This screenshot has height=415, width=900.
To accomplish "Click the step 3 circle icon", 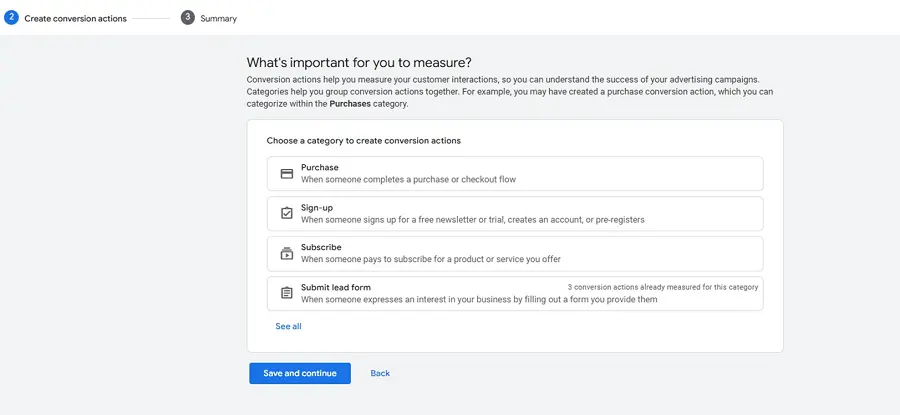I will [188, 18].
